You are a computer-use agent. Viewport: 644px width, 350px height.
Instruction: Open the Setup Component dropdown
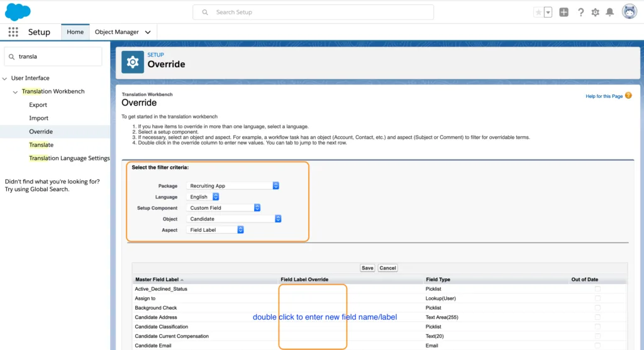point(223,208)
